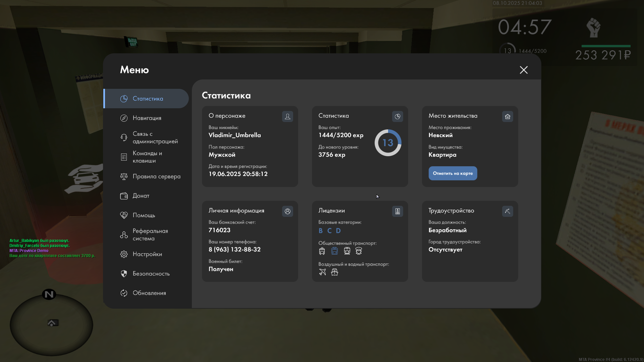Click the ship license icon
Screen dimensions: 644x362
coord(334,272)
